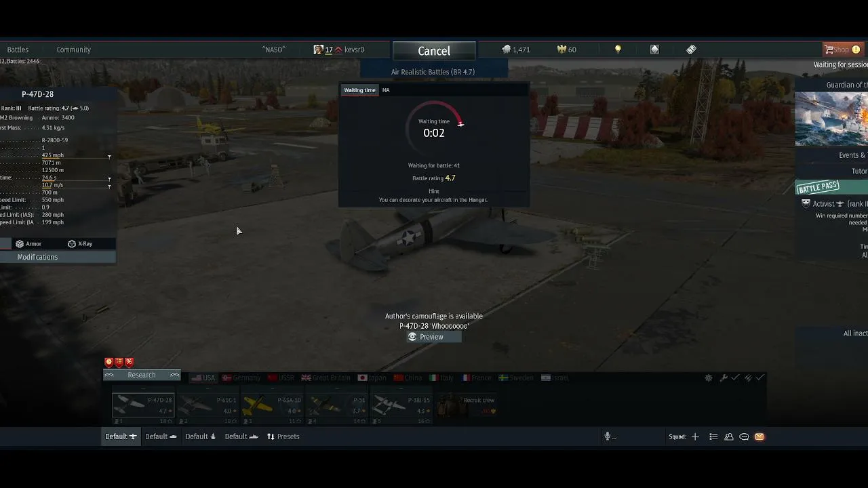The image size is (868, 488).
Task: Click the red percent discount icon
Action: coord(129,362)
